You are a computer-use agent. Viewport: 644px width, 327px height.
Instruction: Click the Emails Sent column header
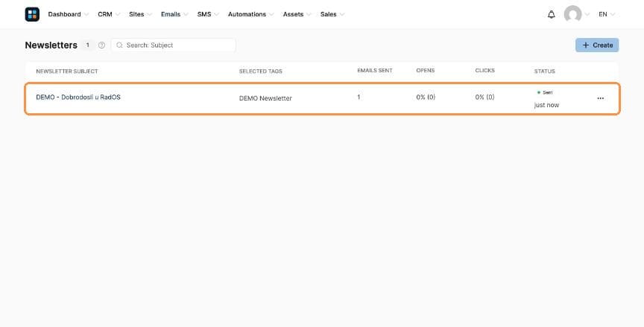click(x=375, y=71)
